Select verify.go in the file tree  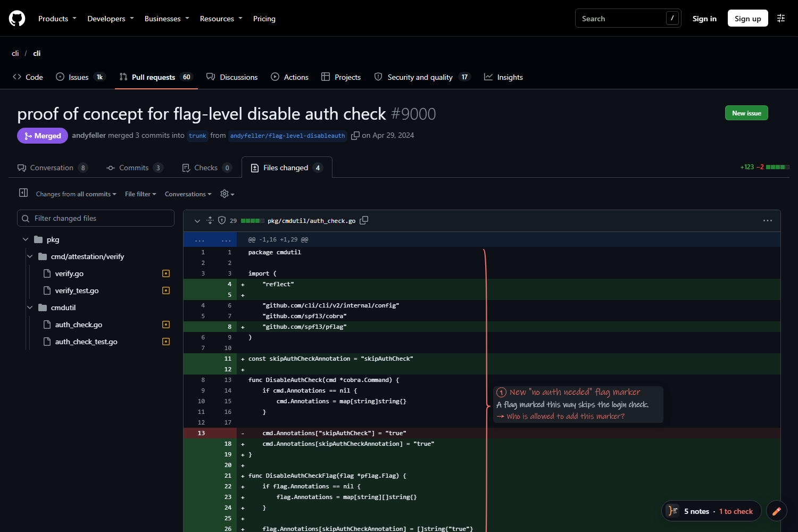pyautogui.click(x=69, y=273)
